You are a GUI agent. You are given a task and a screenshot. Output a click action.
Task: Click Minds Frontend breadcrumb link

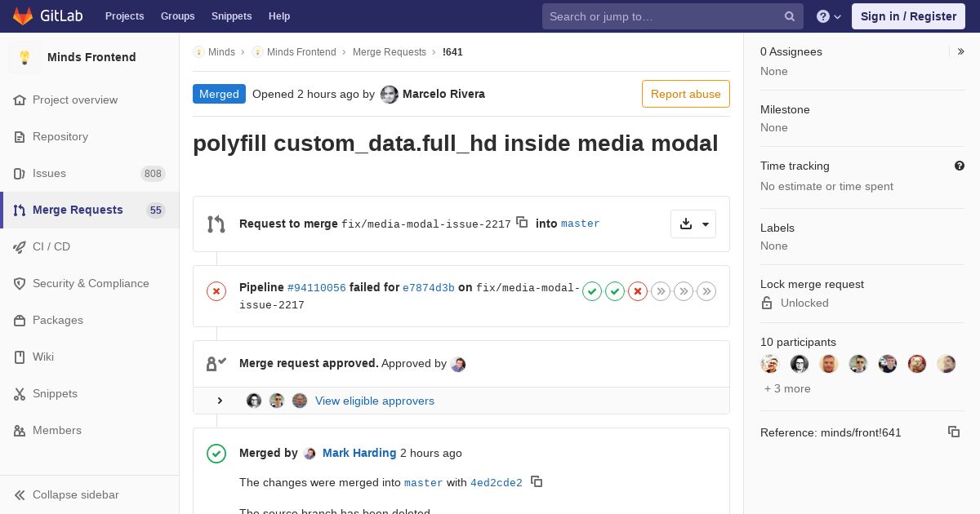click(301, 52)
